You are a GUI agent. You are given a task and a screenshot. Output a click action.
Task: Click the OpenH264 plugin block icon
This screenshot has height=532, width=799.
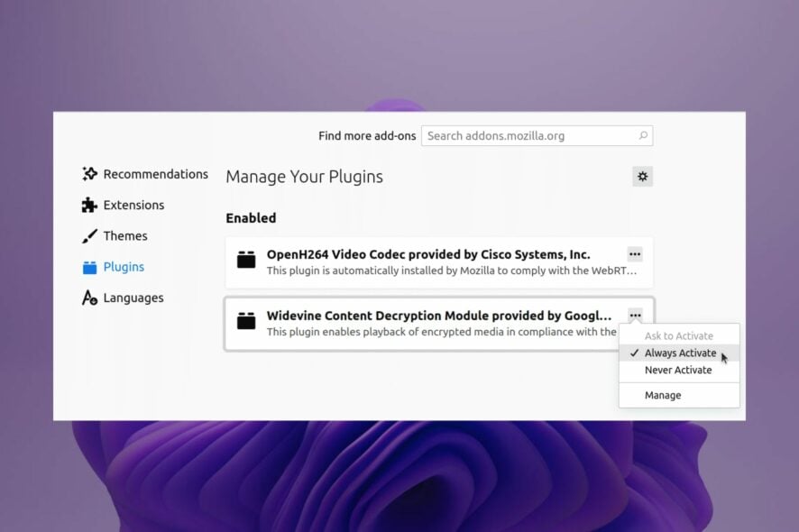246,260
